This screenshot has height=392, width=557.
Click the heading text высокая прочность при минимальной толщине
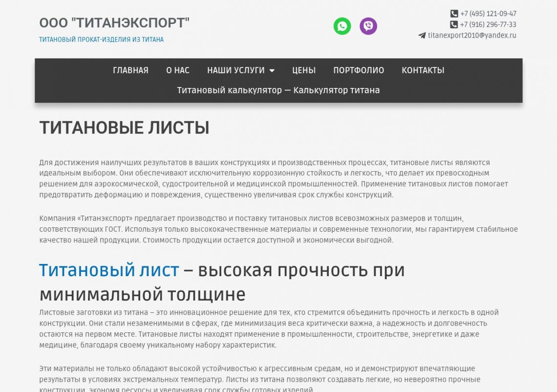[x=222, y=282]
